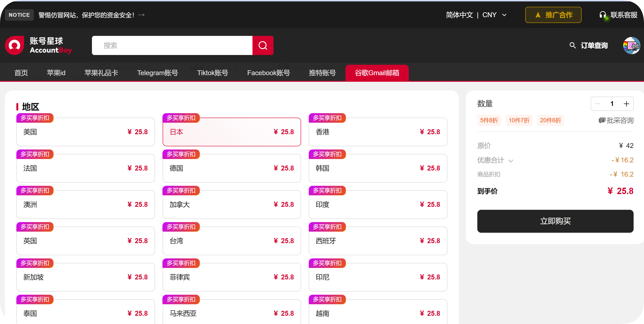Image resolution: width=644 pixels, height=324 pixels.
Task: Open the 简体中文 CNY language dropdown
Action: point(476,15)
